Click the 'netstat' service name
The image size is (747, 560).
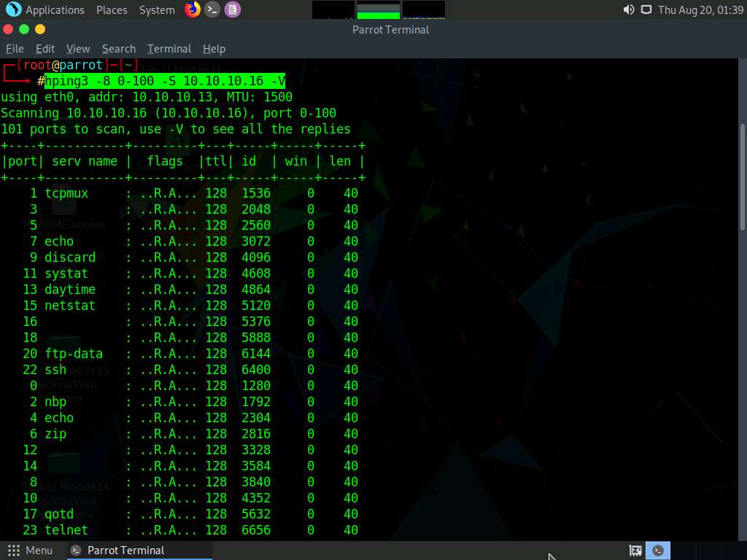pyautogui.click(x=70, y=306)
